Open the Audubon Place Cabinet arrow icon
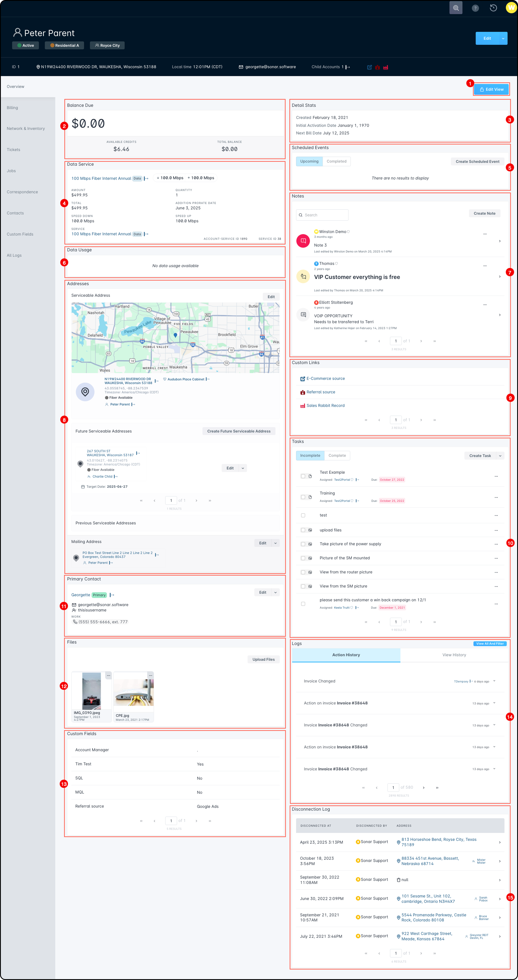 [x=208, y=379]
